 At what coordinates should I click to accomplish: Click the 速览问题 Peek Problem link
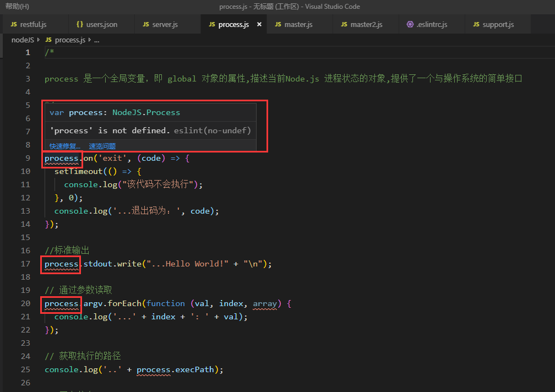click(101, 146)
